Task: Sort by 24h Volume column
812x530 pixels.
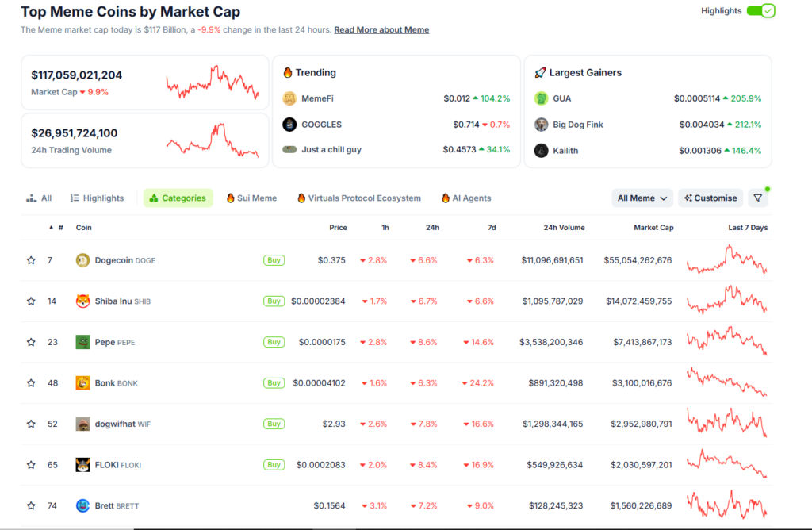Action: 564,228
